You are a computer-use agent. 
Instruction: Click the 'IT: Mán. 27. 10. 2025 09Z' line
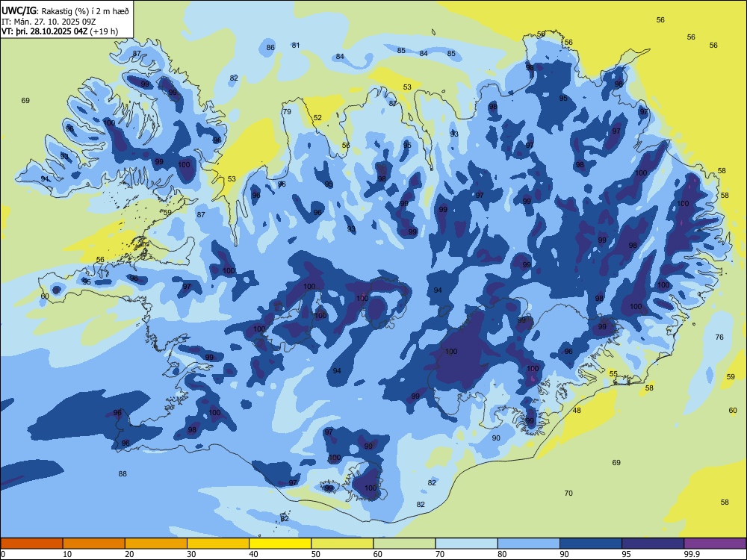pyautogui.click(x=47, y=22)
